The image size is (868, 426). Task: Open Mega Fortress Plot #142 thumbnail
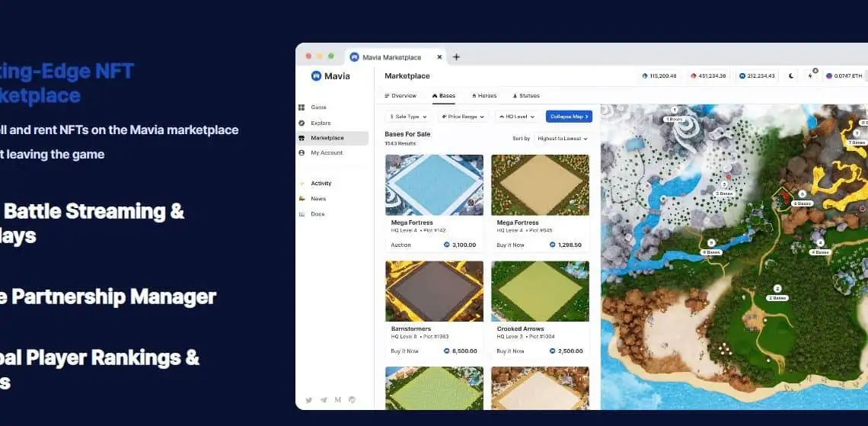pos(435,185)
